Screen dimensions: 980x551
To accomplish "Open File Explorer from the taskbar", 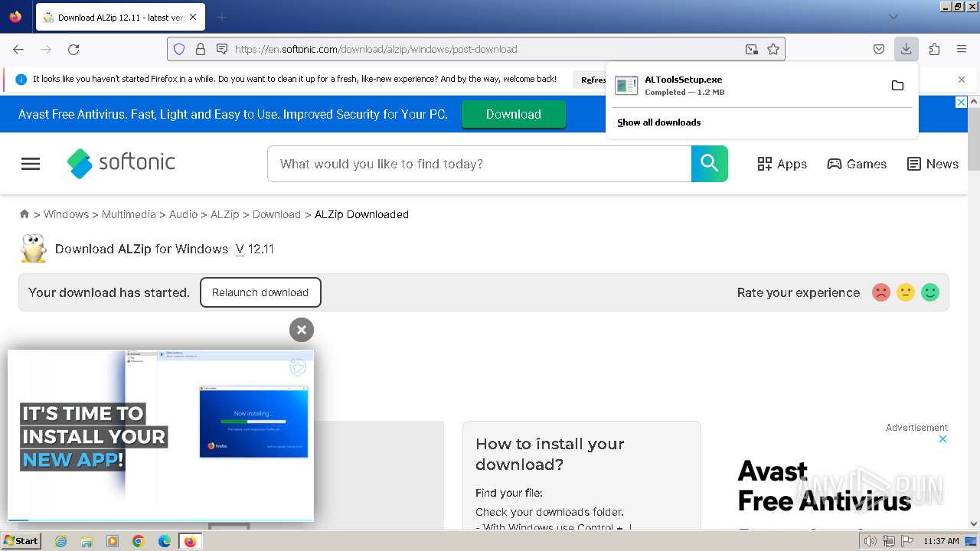I will click(x=87, y=541).
